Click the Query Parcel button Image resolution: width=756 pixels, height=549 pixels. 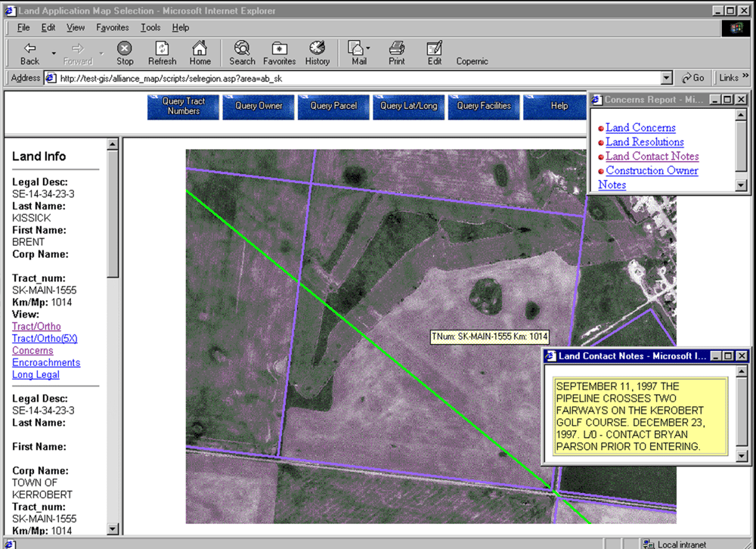click(333, 106)
